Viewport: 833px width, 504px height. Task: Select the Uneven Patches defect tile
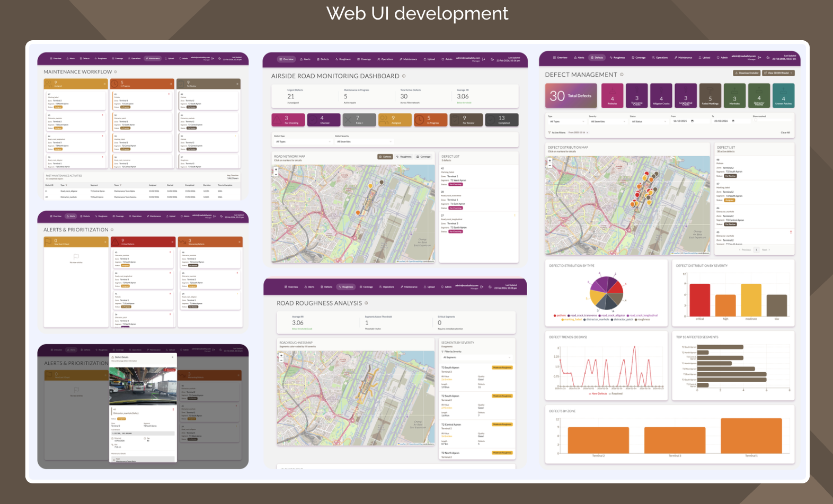[783, 96]
